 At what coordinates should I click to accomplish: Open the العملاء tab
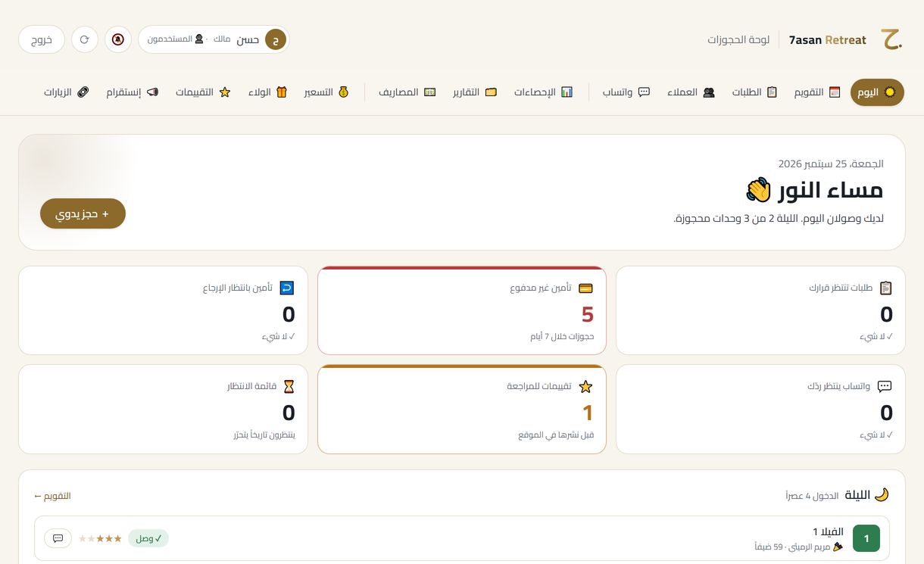[x=691, y=92]
